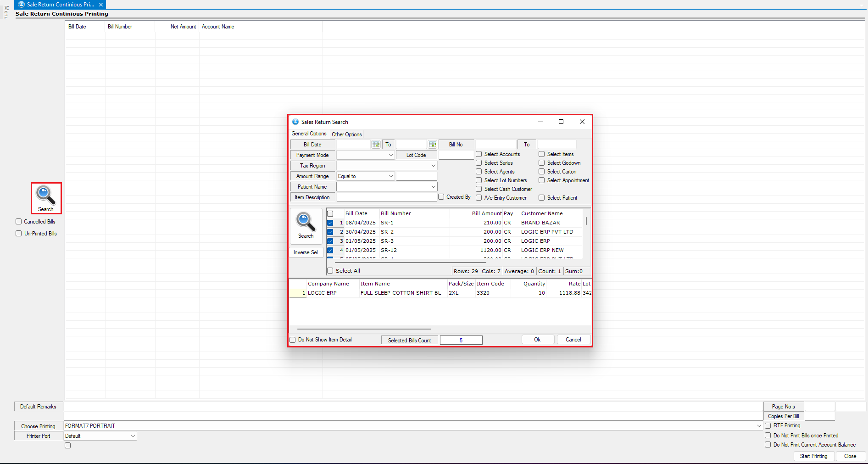Click the Item Description input field
This screenshot has height=464, width=868.
tap(386, 197)
